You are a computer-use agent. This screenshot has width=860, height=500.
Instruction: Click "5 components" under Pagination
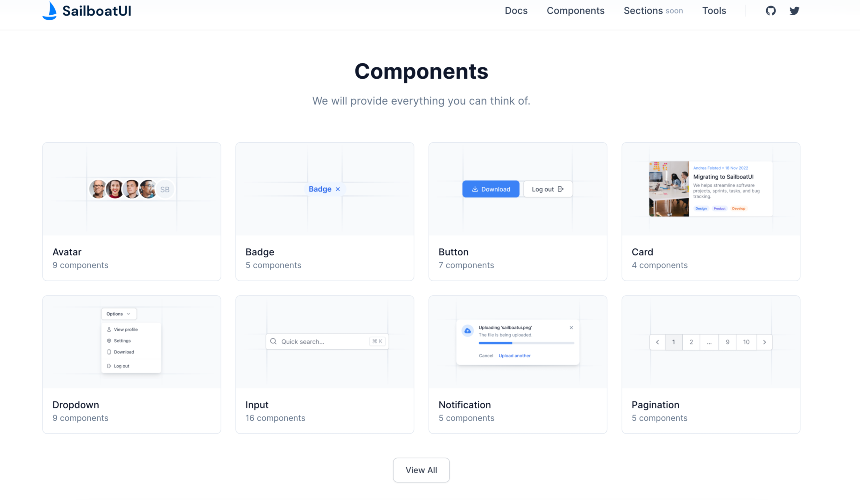pos(659,418)
